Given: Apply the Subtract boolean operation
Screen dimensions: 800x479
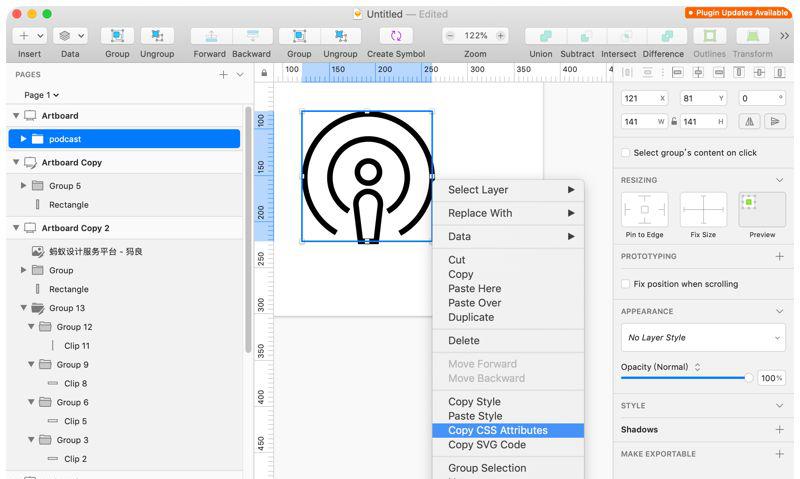Looking at the screenshot, I should [x=586, y=36].
